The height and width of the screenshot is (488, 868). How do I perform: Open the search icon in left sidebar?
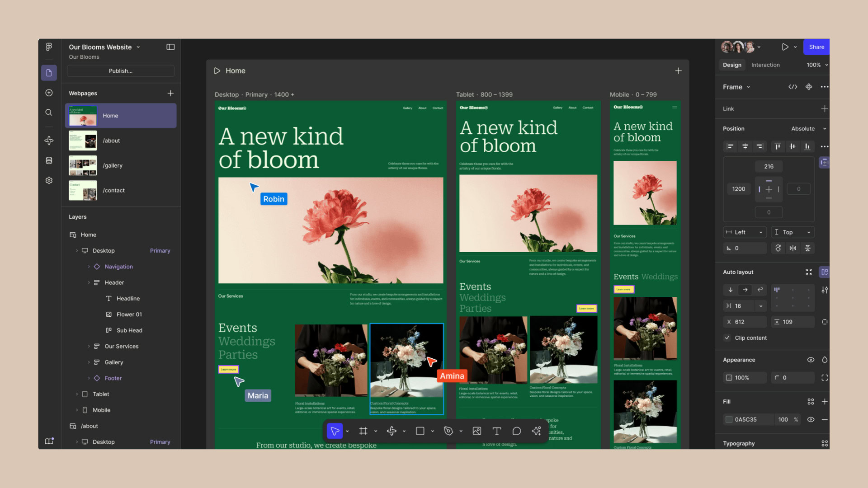click(x=49, y=113)
